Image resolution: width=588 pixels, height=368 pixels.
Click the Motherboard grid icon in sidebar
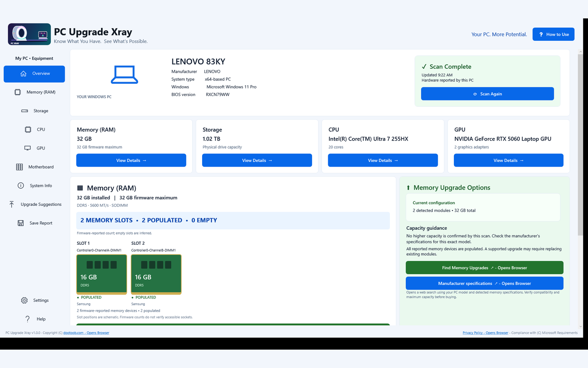pos(19,167)
